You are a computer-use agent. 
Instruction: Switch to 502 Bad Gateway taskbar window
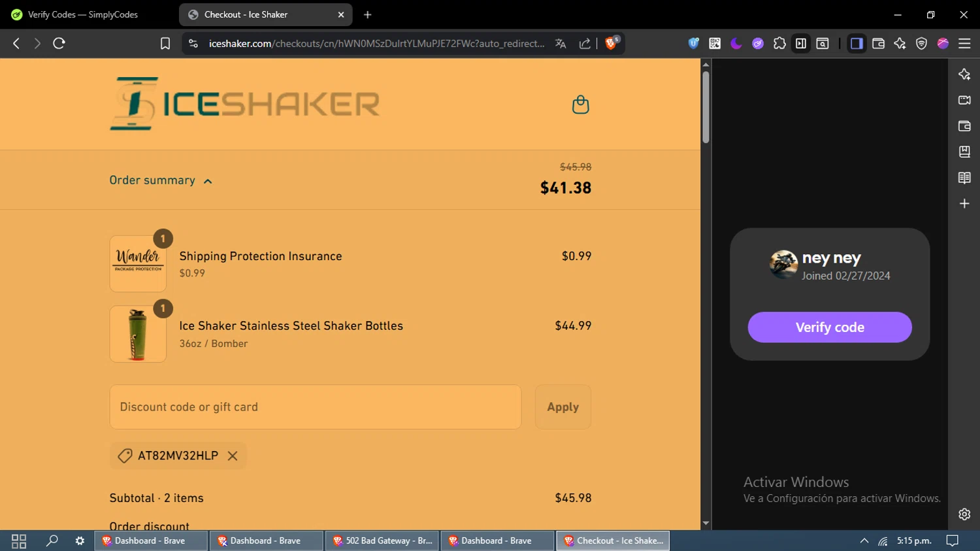click(383, 541)
